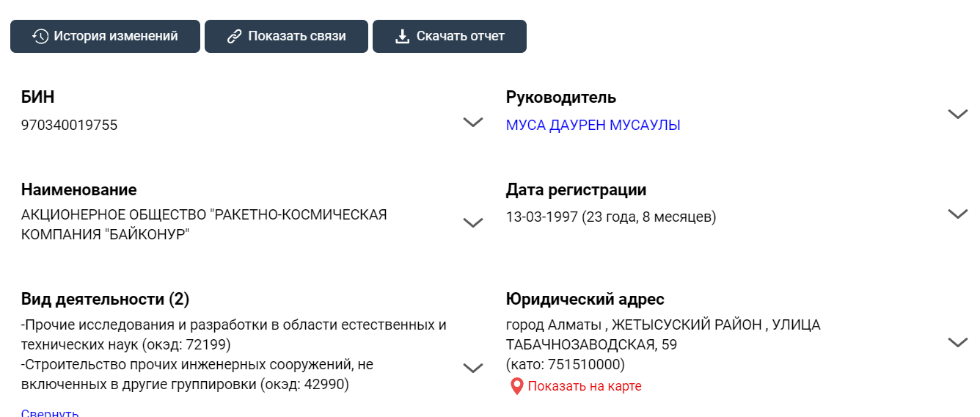Click the registration date 13-03-1997
Viewport: 980px width, 417px height.
[541, 217]
